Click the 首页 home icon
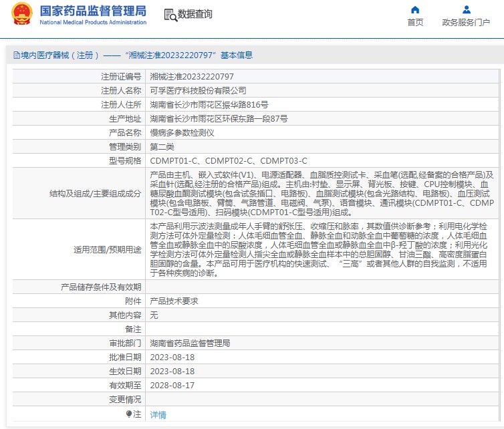 pos(415,9)
